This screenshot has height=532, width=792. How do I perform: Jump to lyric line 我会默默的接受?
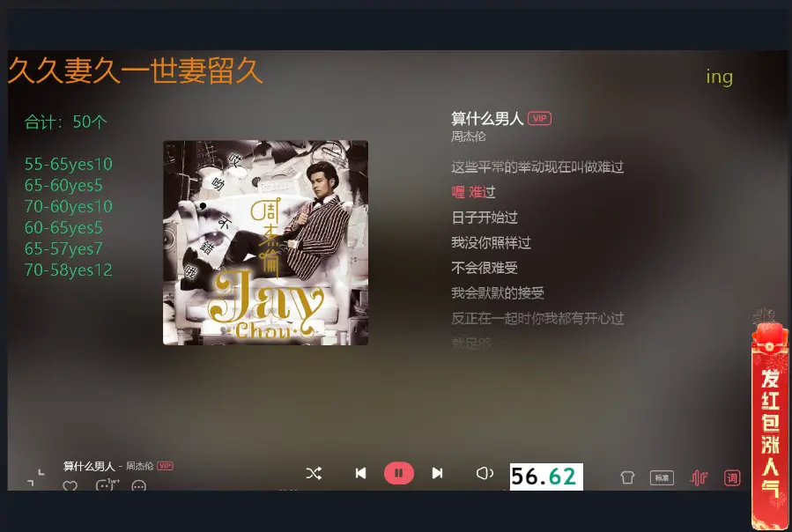(498, 293)
